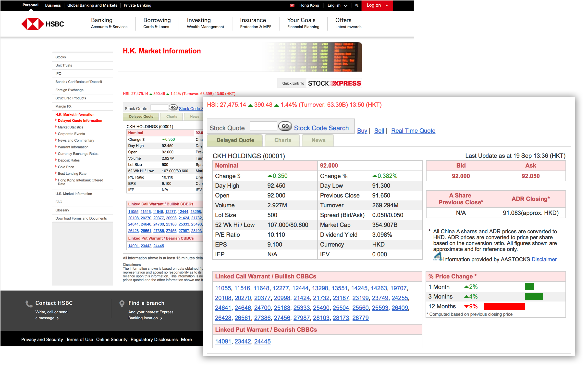Open the Stock Code Search link
This screenshot has width=588, height=368.
(x=321, y=128)
